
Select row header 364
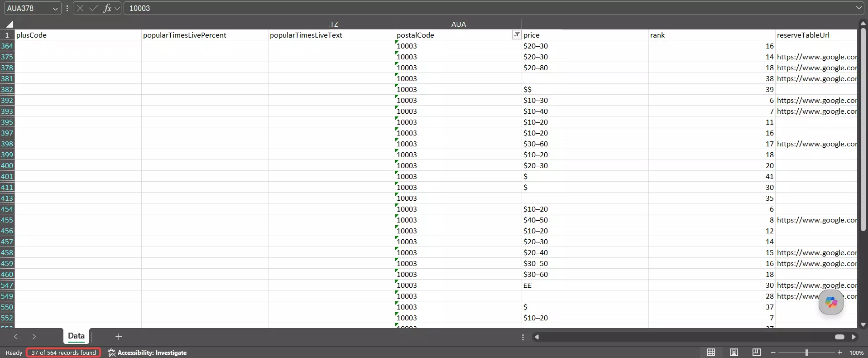7,46
